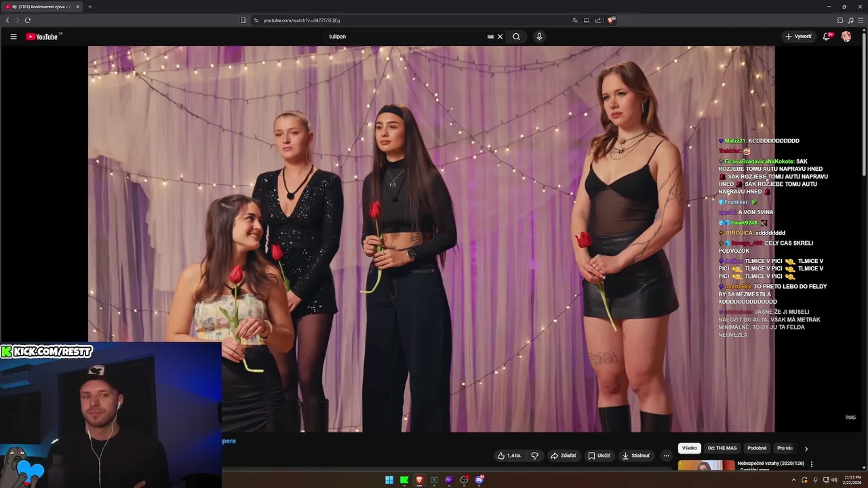Open YouTube notifications bell
The width and height of the screenshot is (868, 488).
pos(826,37)
